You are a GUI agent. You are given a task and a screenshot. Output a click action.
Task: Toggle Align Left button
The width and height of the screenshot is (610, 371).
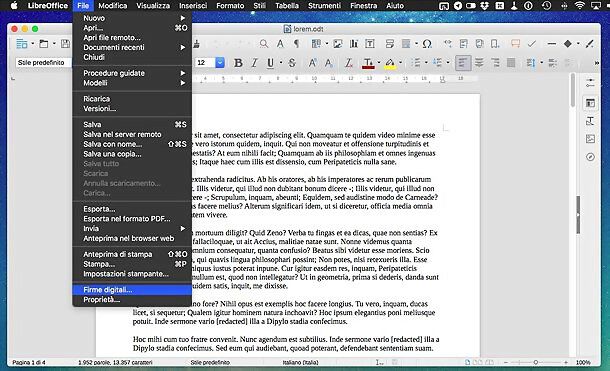463,63
